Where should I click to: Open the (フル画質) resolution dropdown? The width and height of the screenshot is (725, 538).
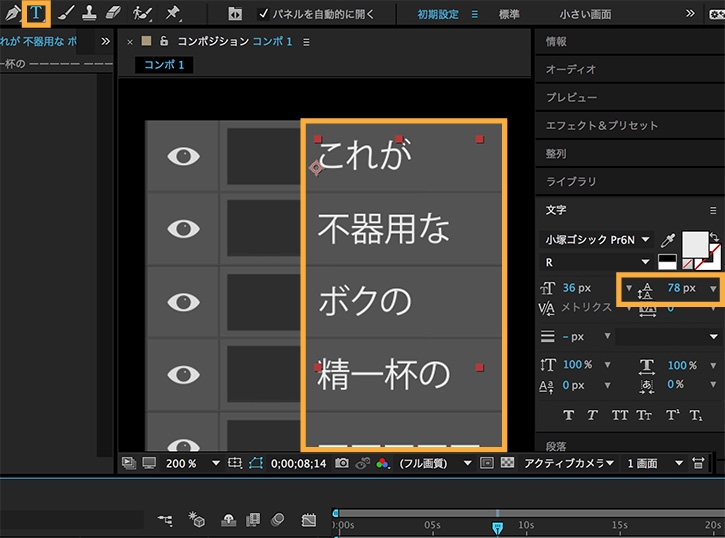point(435,463)
